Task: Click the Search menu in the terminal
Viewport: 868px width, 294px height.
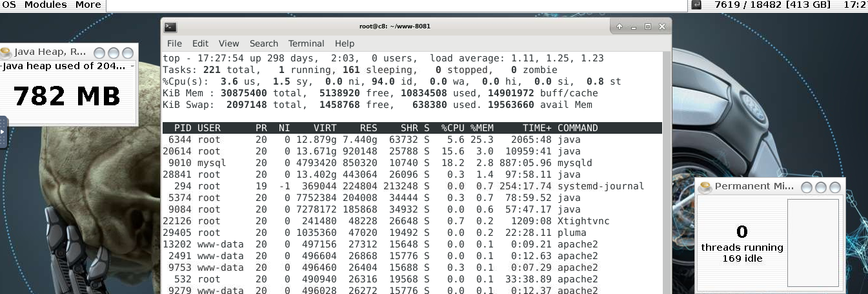Action: tap(263, 43)
